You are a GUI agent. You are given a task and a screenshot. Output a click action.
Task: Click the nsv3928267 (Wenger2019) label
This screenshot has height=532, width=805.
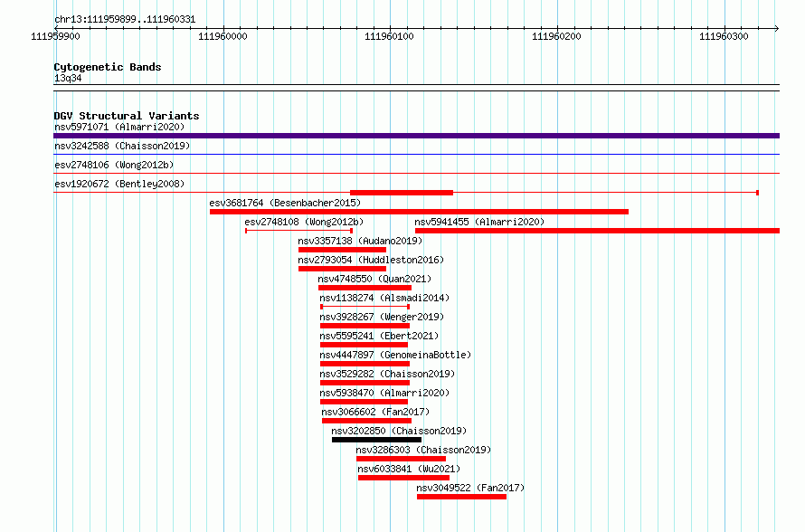coord(382,317)
